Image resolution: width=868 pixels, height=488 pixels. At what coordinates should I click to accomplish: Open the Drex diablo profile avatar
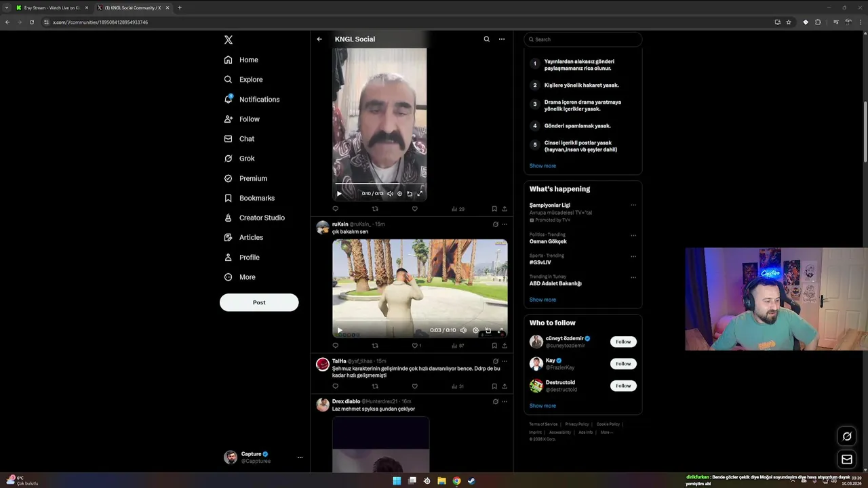[x=323, y=405]
